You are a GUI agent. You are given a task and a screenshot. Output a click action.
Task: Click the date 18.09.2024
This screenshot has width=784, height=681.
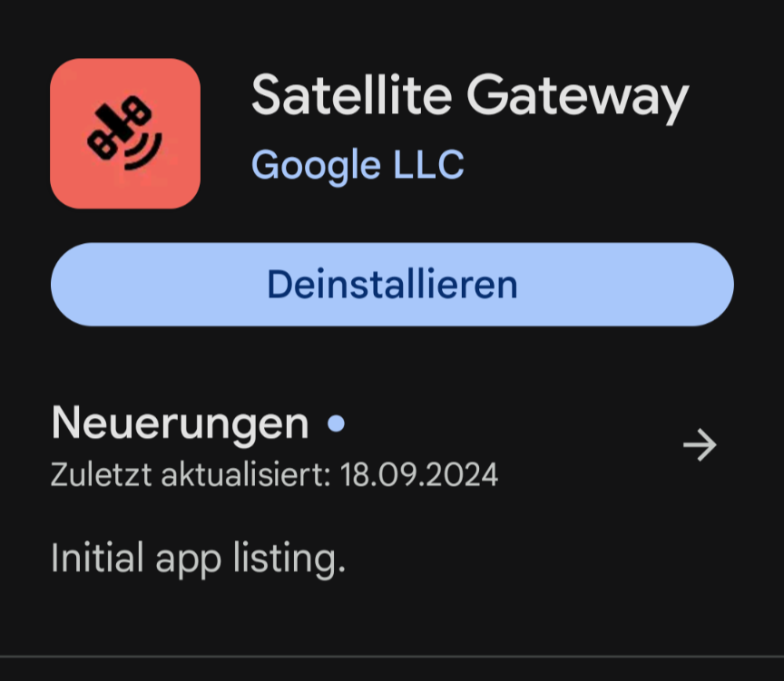[x=418, y=474]
